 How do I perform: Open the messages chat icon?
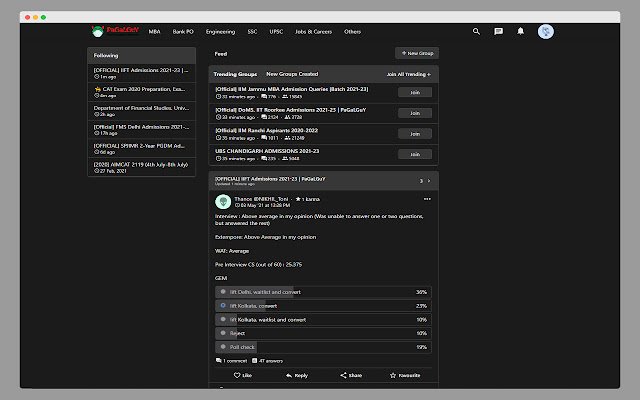pos(498,31)
